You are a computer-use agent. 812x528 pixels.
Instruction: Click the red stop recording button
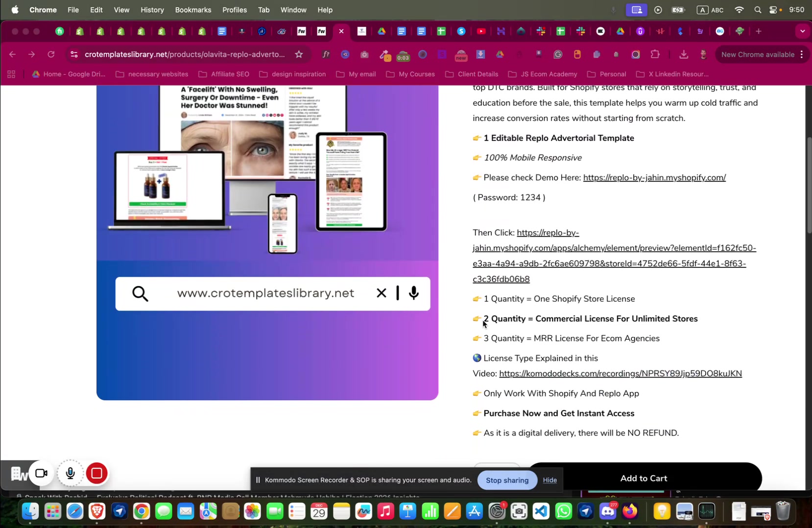click(x=97, y=473)
